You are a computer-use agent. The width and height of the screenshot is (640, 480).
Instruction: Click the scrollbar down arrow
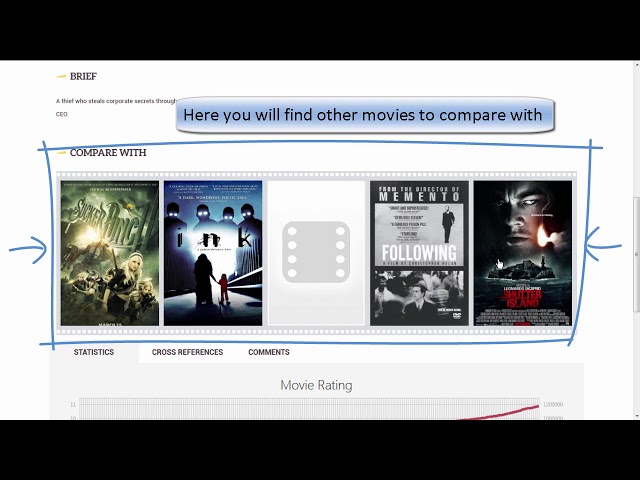tap(637, 416)
